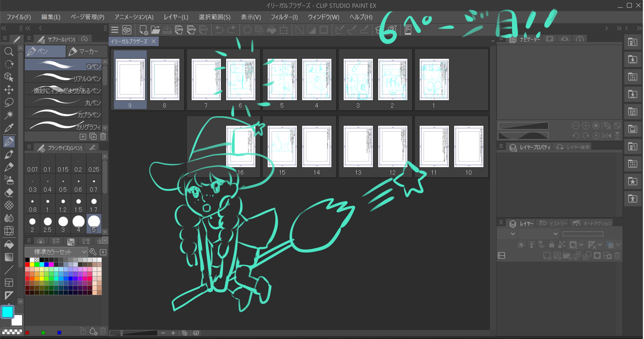This screenshot has height=339, width=644.
Task: Select the Magnifier zoom tool
Action: (x=9, y=52)
